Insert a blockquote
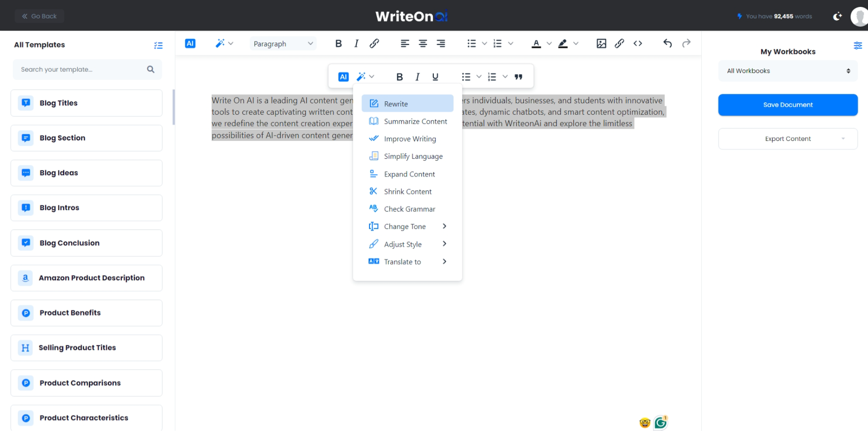The height and width of the screenshot is (431, 868). click(x=518, y=77)
